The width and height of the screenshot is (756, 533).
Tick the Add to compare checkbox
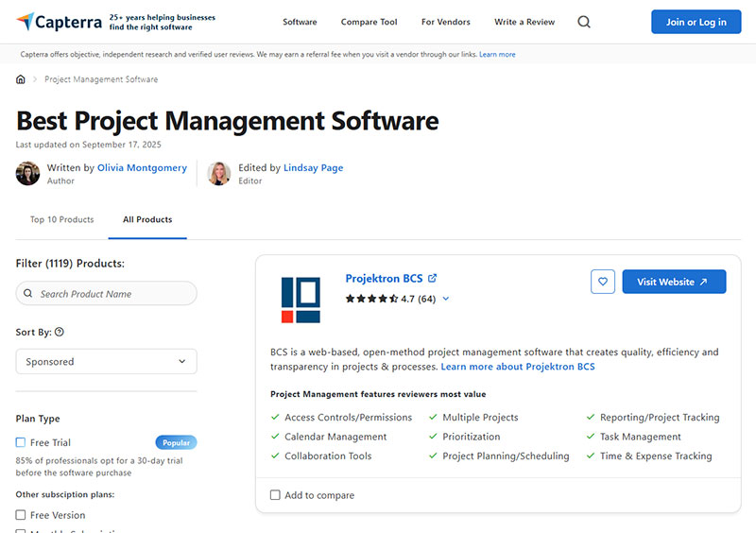click(x=275, y=495)
